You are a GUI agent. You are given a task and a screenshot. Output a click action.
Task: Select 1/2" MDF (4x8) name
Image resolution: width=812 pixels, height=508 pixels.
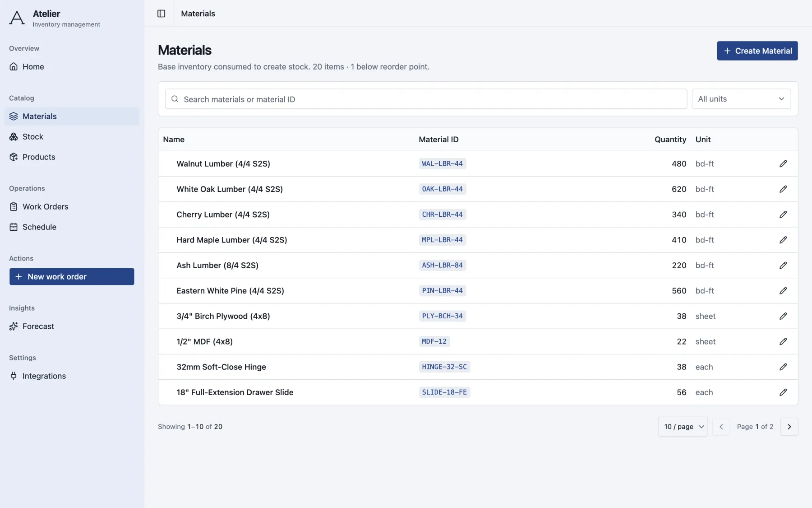[204, 341]
